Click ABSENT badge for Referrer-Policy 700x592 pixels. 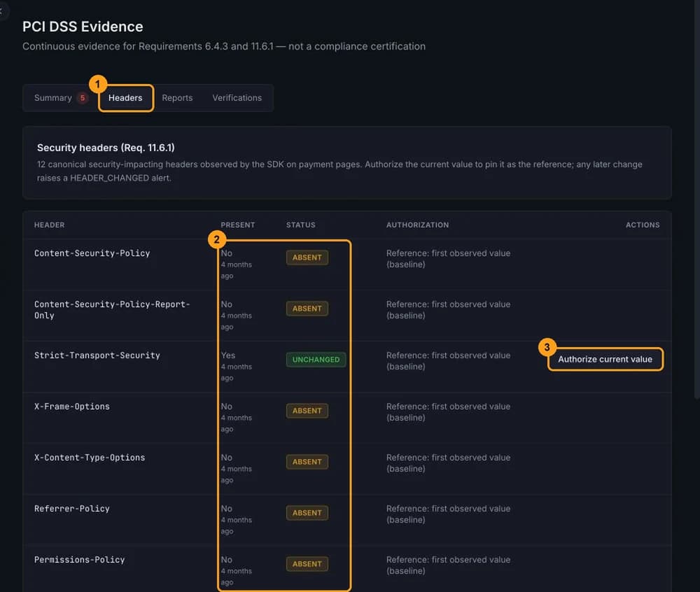(x=307, y=513)
